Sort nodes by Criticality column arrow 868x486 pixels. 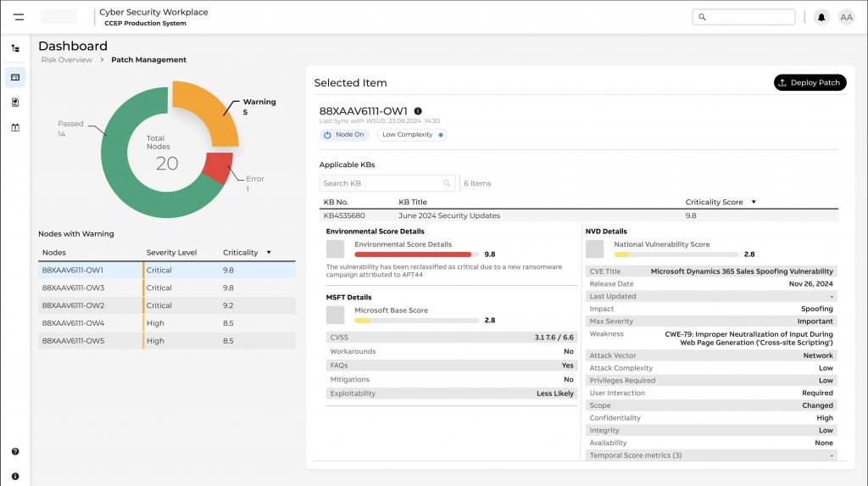click(x=269, y=253)
